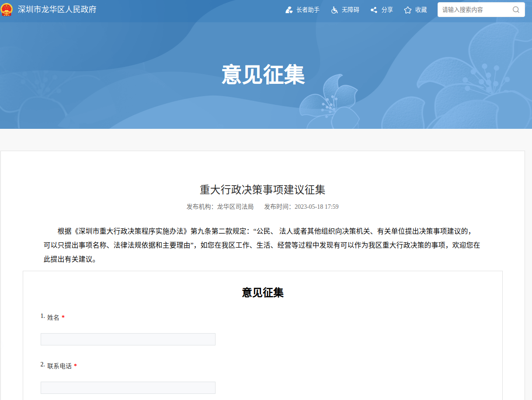Click the 意见征集 page banner heading
Viewport: 532px width, 400px height.
click(x=263, y=74)
